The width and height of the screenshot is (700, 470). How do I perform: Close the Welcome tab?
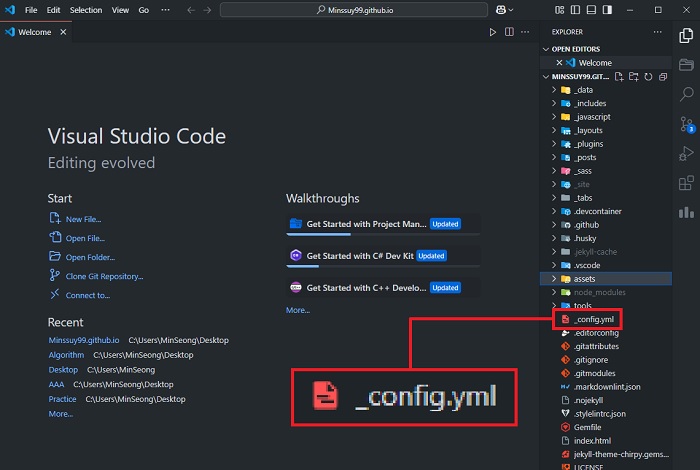pyautogui.click(x=64, y=32)
